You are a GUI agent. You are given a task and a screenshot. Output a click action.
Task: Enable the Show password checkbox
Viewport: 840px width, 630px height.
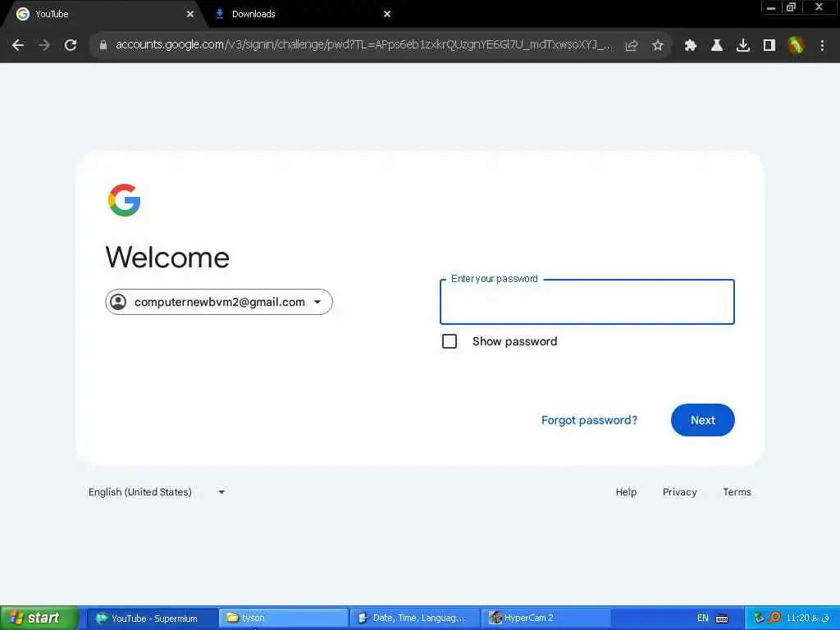[x=450, y=341]
